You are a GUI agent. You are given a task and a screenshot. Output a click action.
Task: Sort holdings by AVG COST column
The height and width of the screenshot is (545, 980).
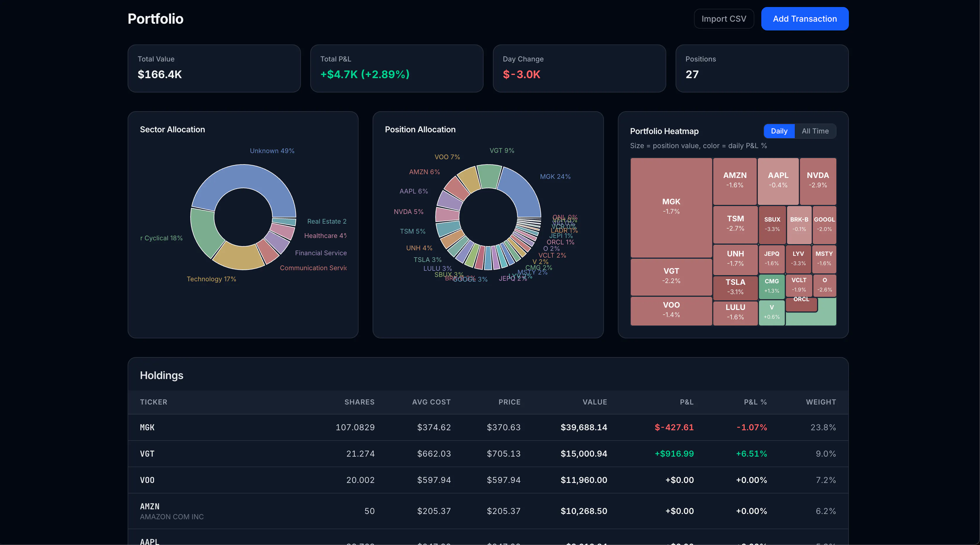pyautogui.click(x=431, y=402)
